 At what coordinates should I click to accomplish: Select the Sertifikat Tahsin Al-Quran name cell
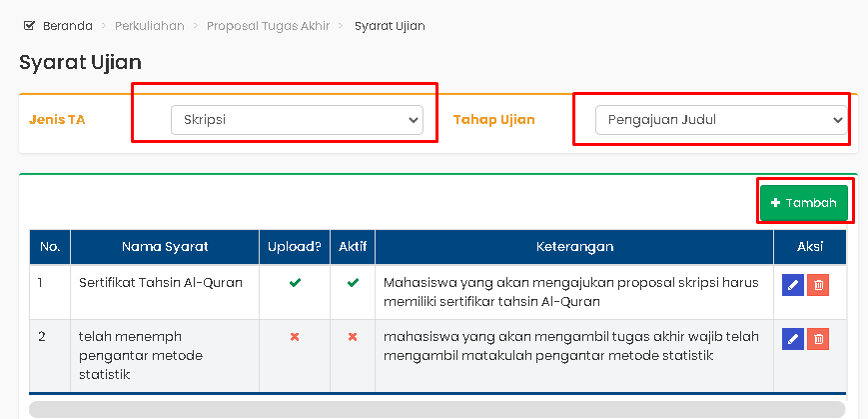(x=160, y=283)
